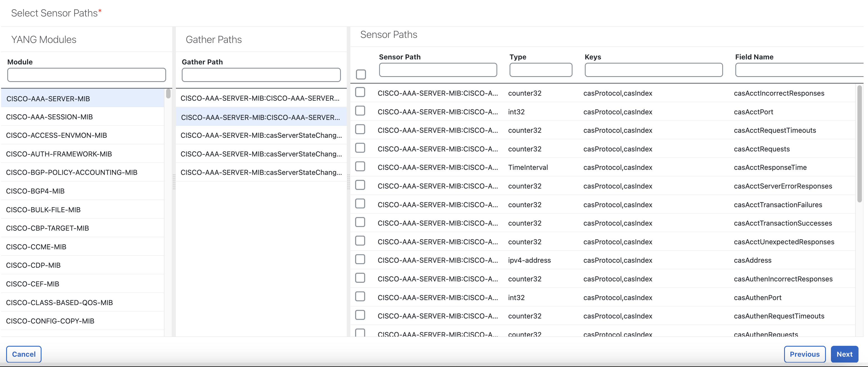Click the YANG Modules list scrollbar

(x=168, y=93)
